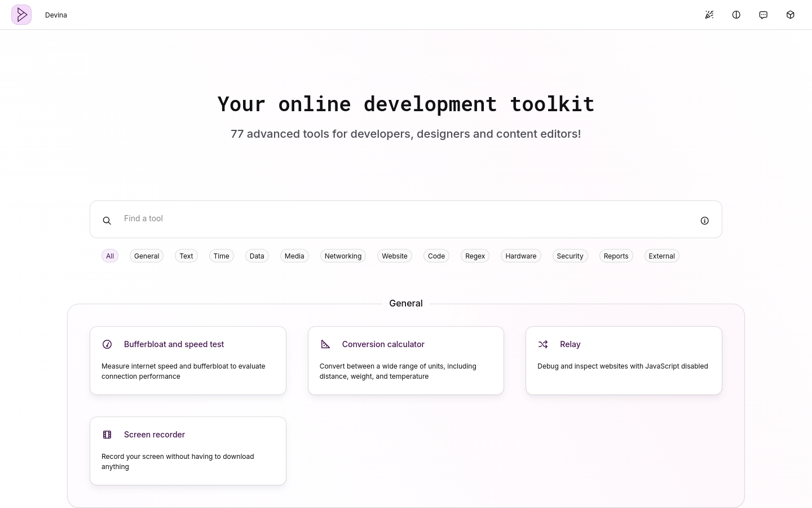Screen dimensions: 812x508
Task: Select the Hardware category filter
Action: click(520, 256)
